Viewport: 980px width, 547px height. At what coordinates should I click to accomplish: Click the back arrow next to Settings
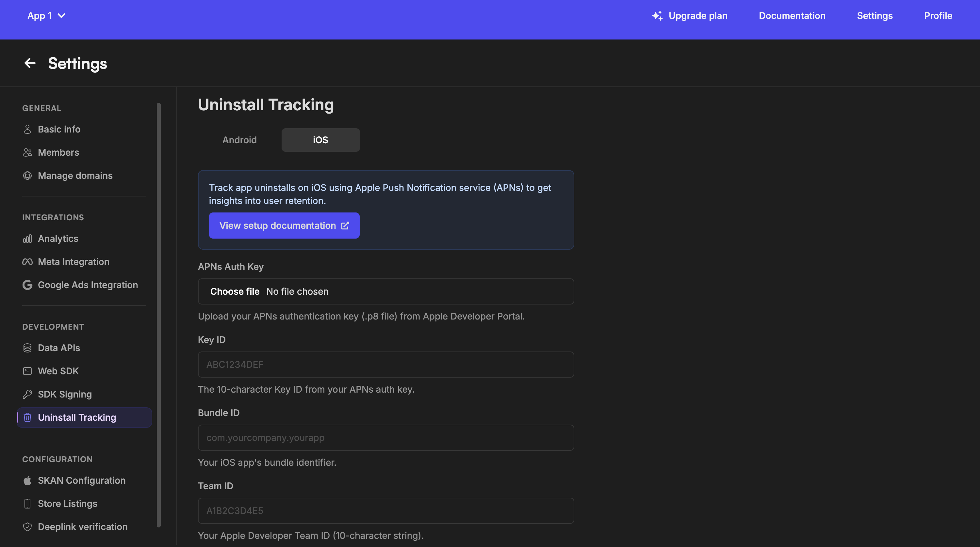pos(30,63)
